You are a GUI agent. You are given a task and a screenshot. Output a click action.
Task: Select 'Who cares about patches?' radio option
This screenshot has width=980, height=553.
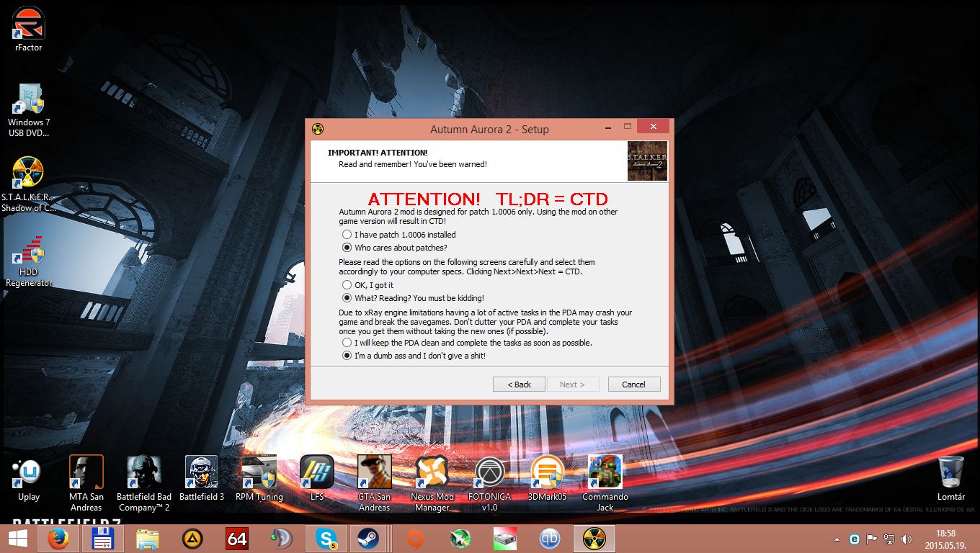click(347, 248)
